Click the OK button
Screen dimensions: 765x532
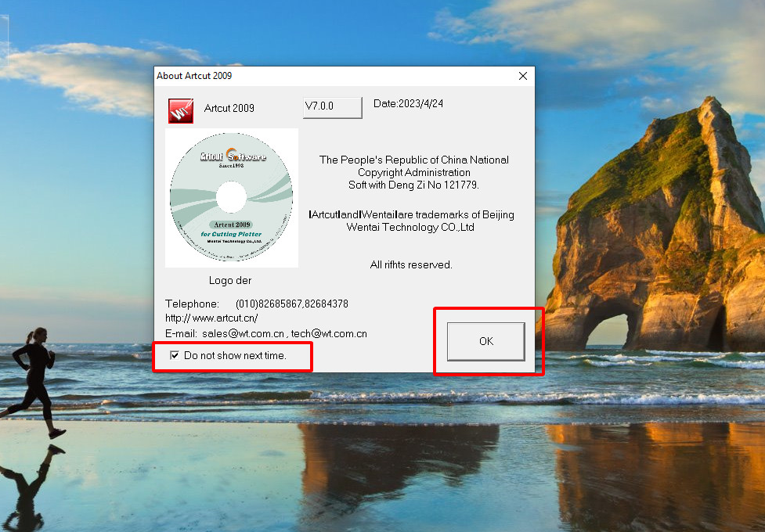click(x=486, y=341)
